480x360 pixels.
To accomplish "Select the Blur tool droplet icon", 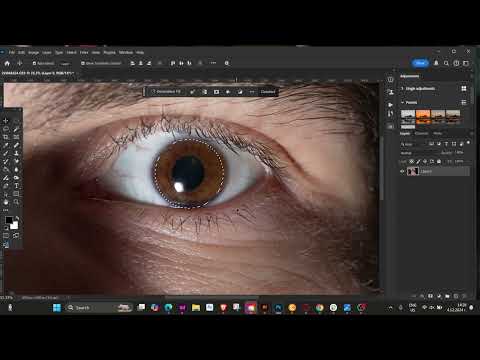I will 16,169.
